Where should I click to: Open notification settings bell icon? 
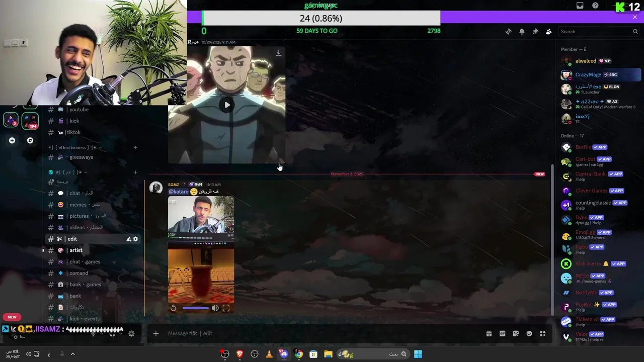(x=522, y=31)
